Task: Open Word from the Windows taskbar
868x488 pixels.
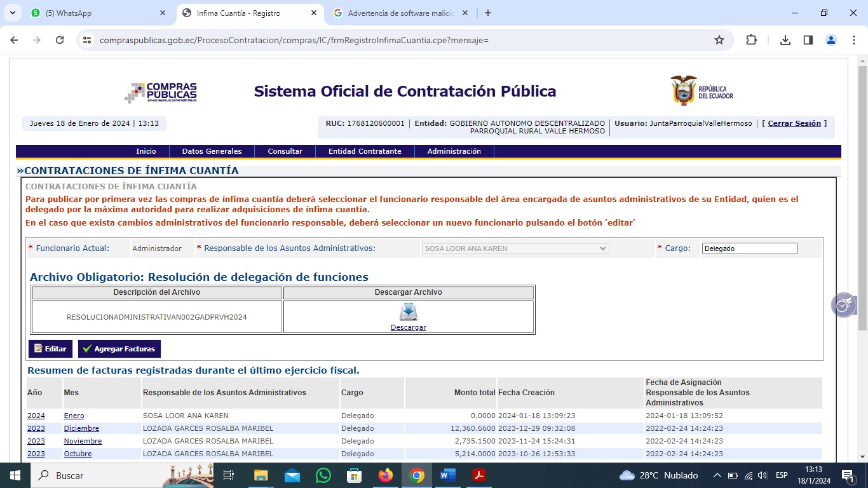Action: [x=447, y=475]
